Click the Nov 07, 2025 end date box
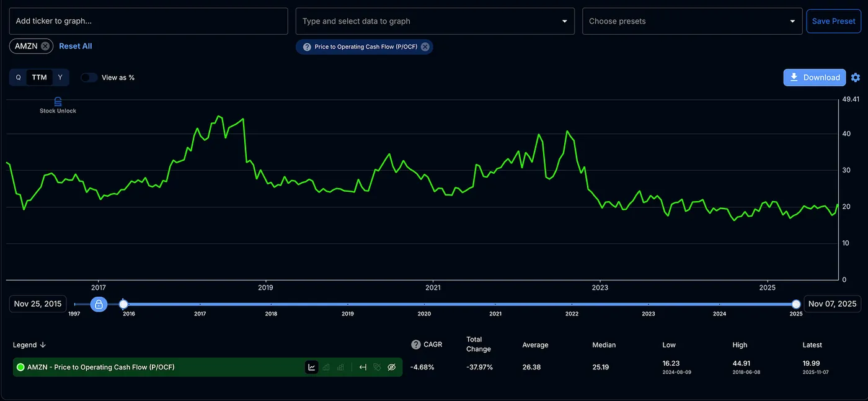 point(833,304)
